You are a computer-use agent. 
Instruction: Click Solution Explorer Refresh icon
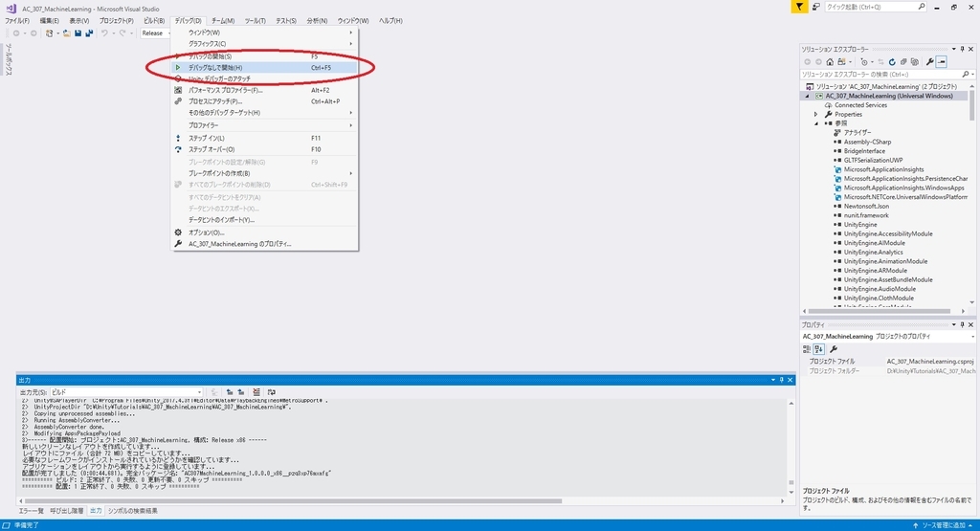(x=892, y=62)
